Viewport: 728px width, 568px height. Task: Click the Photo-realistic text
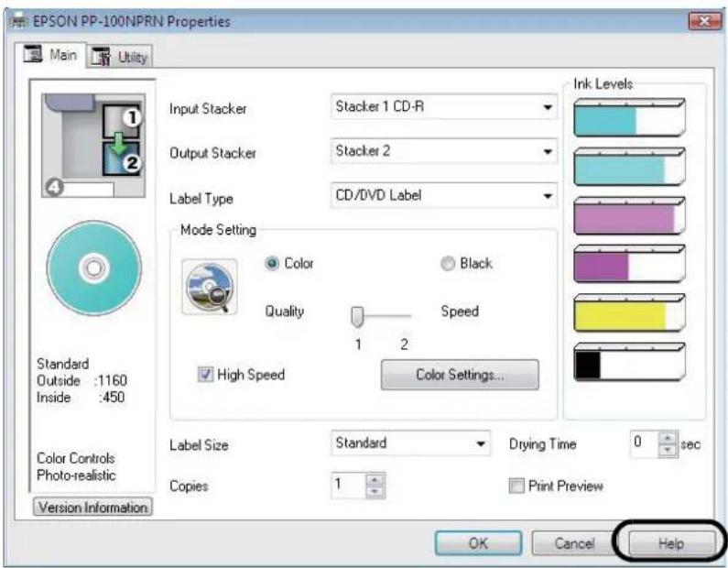click(76, 475)
